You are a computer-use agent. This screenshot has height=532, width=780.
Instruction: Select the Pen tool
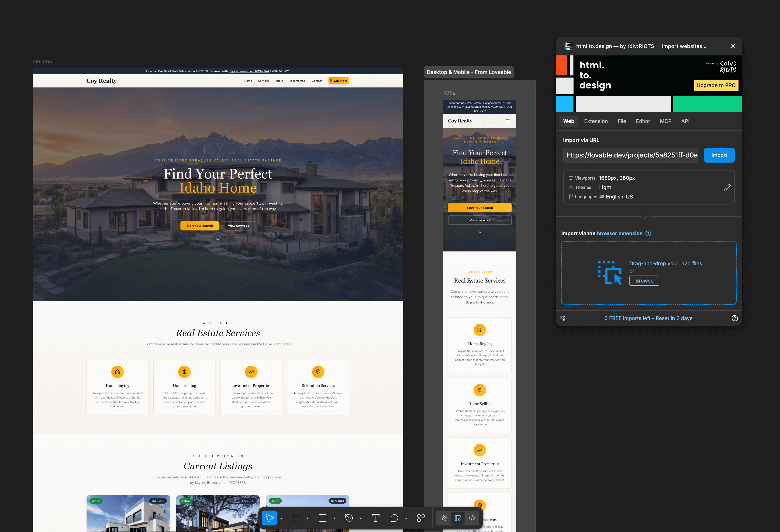(349, 518)
